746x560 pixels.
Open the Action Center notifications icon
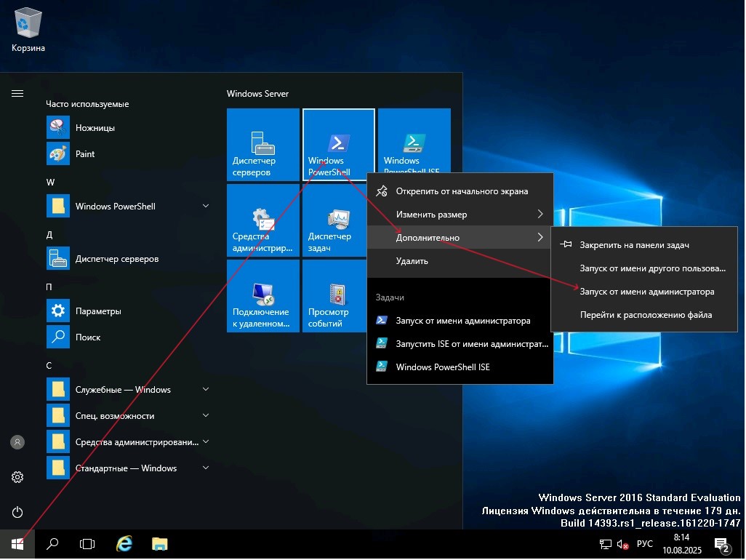tap(722, 544)
